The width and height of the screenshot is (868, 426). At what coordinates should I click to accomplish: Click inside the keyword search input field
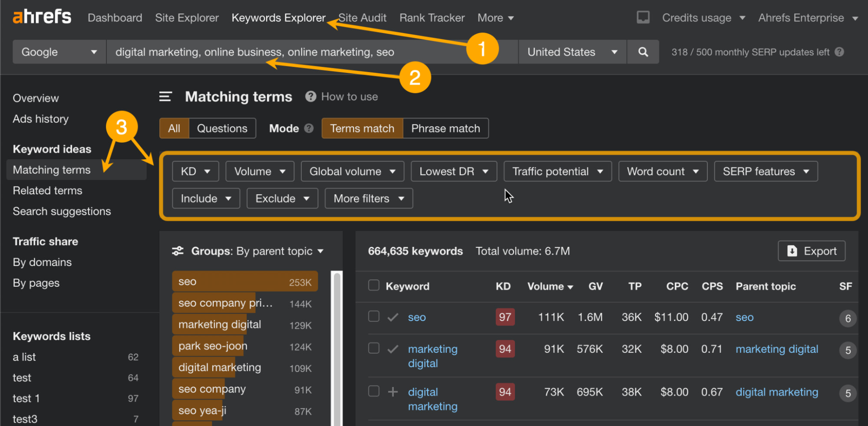pos(304,52)
